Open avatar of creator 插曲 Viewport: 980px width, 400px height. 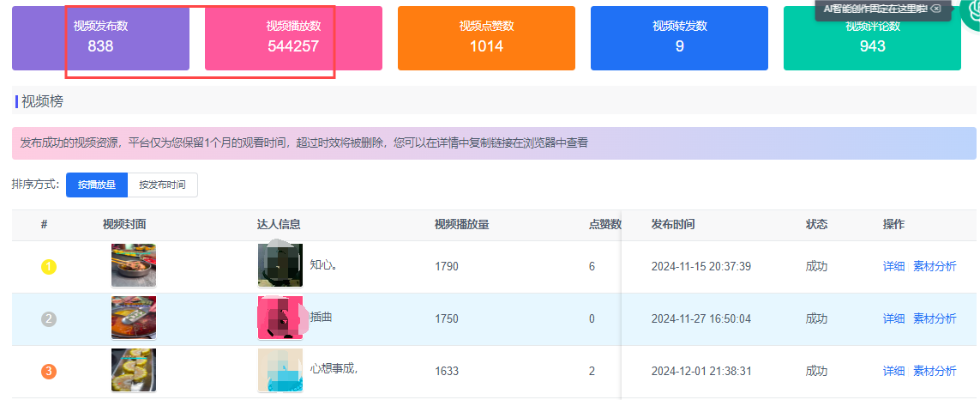pos(280,318)
